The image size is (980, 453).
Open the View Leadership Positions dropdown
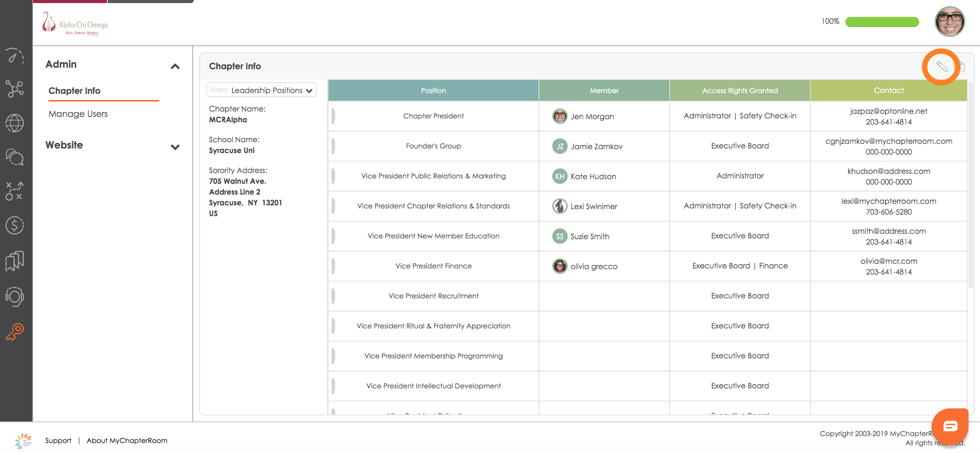[x=262, y=90]
